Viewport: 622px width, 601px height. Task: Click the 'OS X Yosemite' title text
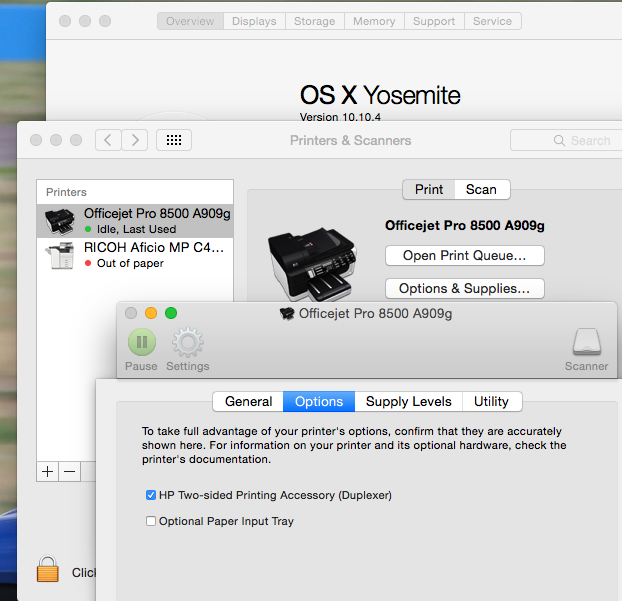click(380, 95)
